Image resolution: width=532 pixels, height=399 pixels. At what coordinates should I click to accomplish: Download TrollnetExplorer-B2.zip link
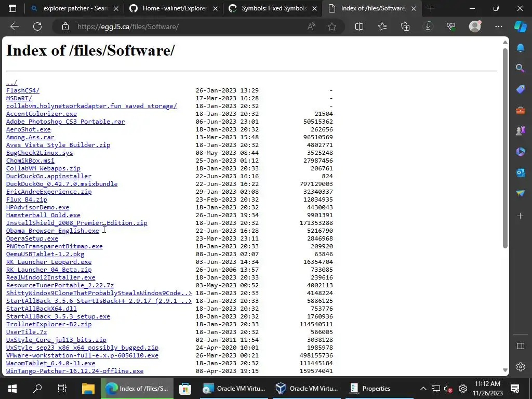click(x=49, y=324)
